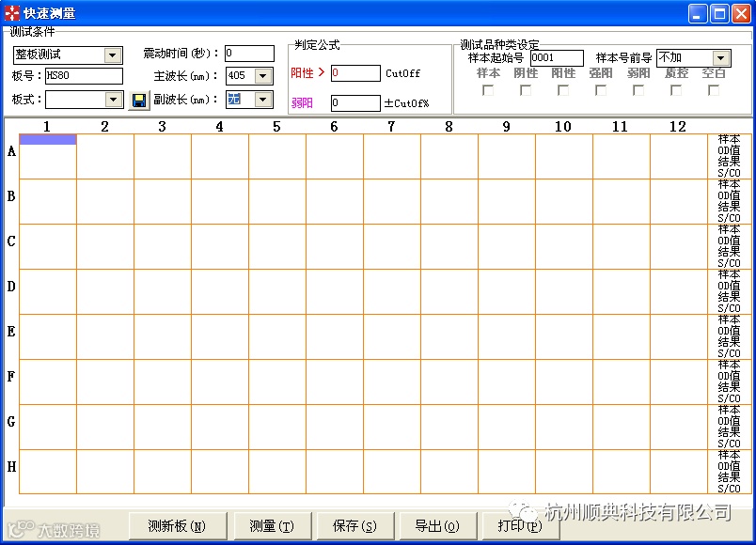The height and width of the screenshot is (545, 756).
Task: Click the floppy disk save plate-format icon
Action: [139, 101]
